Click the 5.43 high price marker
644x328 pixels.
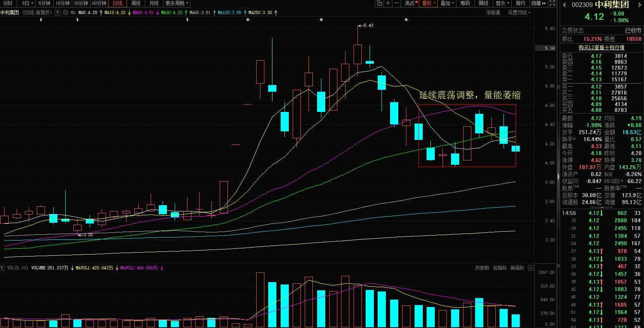[x=366, y=25]
